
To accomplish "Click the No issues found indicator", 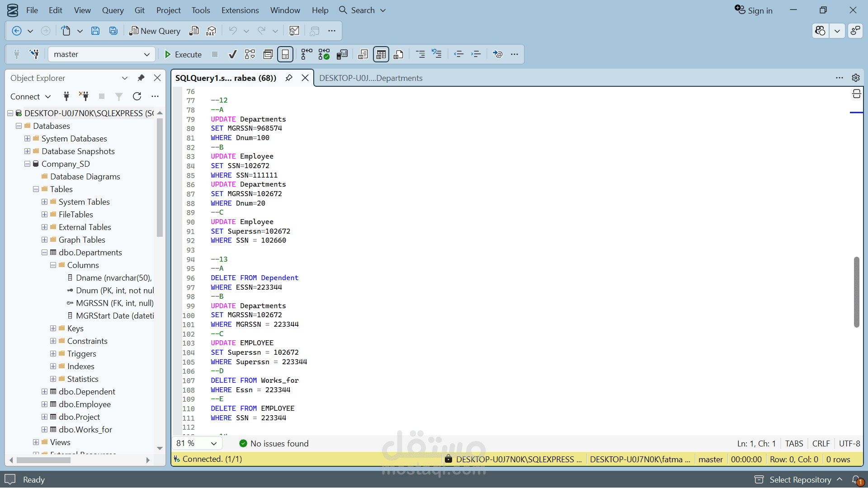I will (x=274, y=444).
